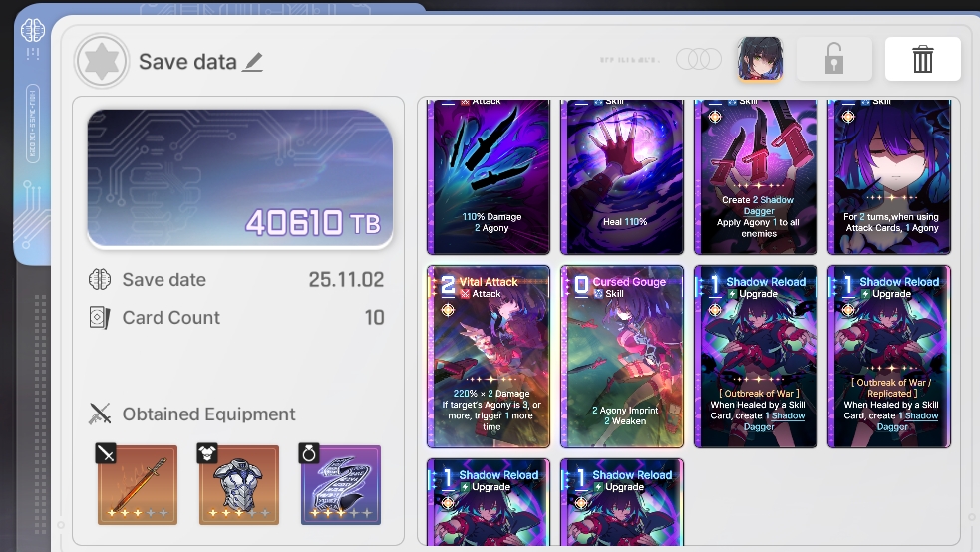Click the pencil icon to rename Save data
The image size is (980, 552).
click(x=253, y=62)
